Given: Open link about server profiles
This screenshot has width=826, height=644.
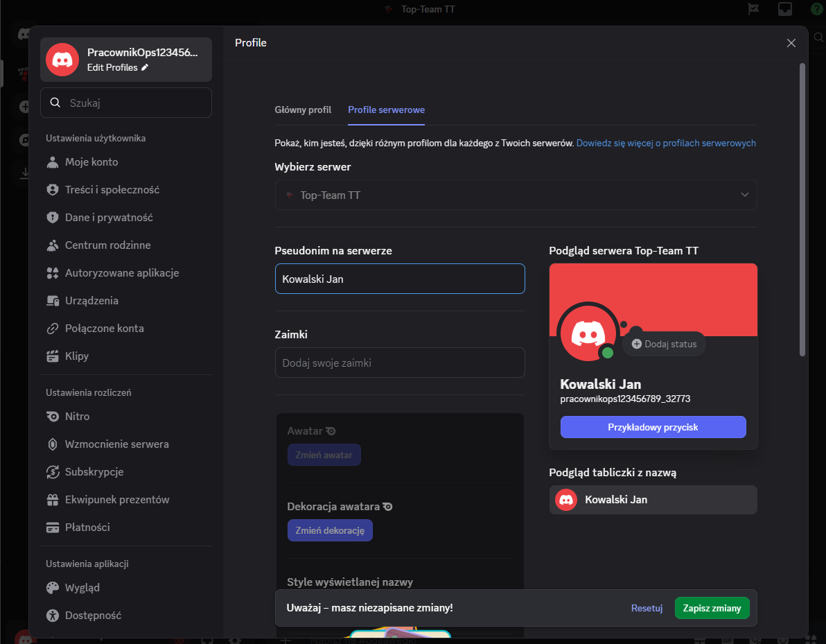Looking at the screenshot, I should tap(666, 143).
